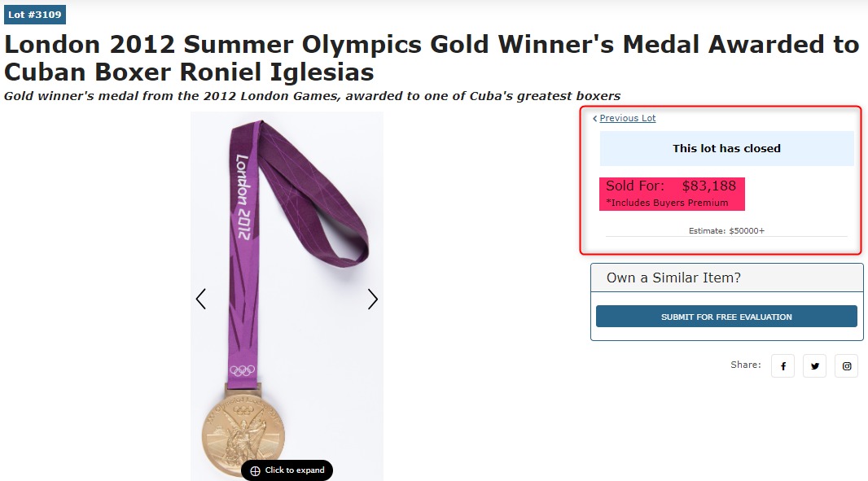Click the Roniel Iglesias medal title heading

(x=432, y=57)
